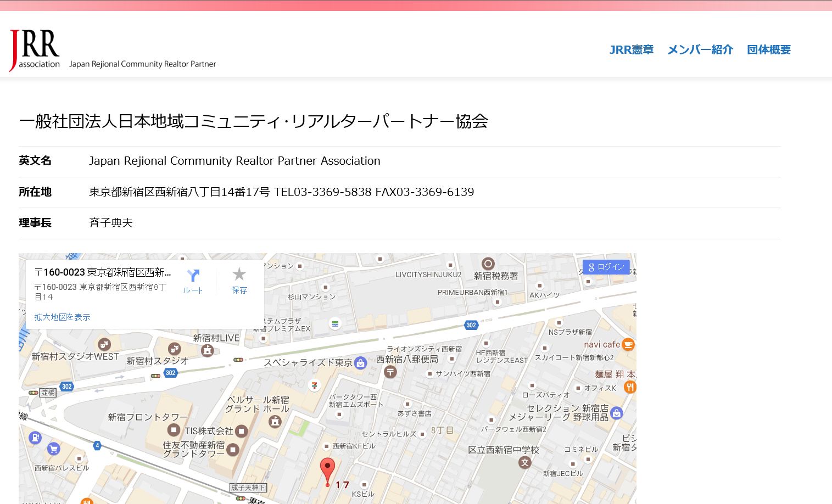Click the 成子天神下 intersection label

click(248, 488)
